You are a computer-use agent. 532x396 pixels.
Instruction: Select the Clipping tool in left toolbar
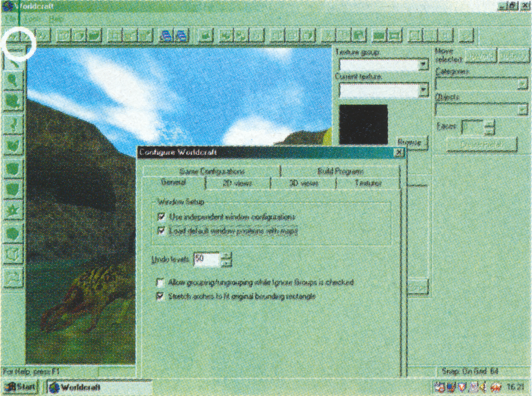point(13,233)
